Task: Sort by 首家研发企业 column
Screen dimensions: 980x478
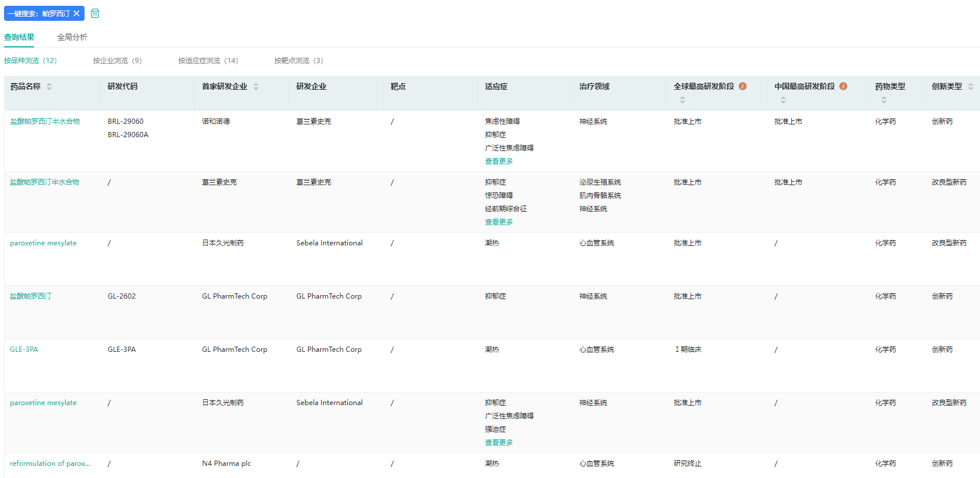Action: 256,86
